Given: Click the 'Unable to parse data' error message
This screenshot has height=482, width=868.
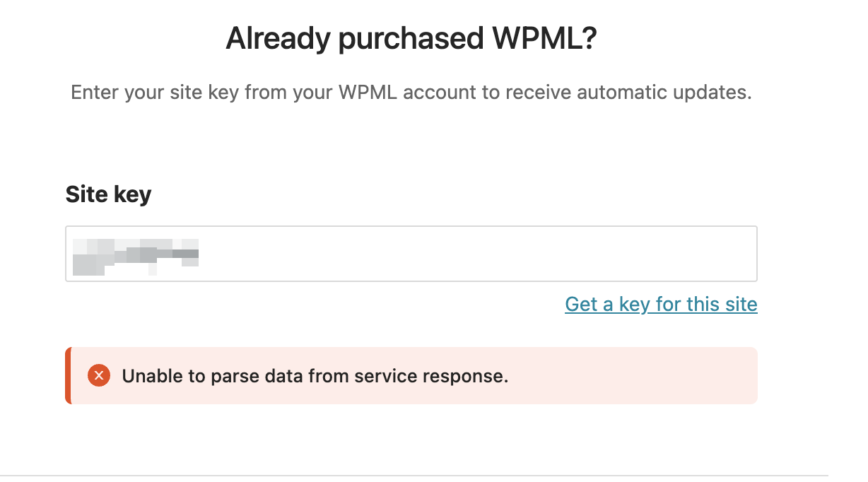Looking at the screenshot, I should (315, 377).
